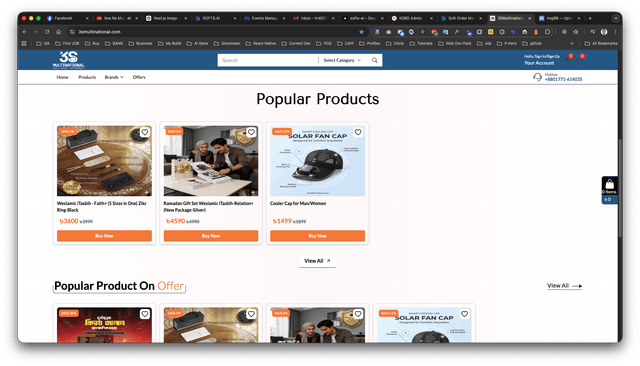The image size is (640, 366).
Task: Open the React Native bookmarks folder
Action: 260,43
